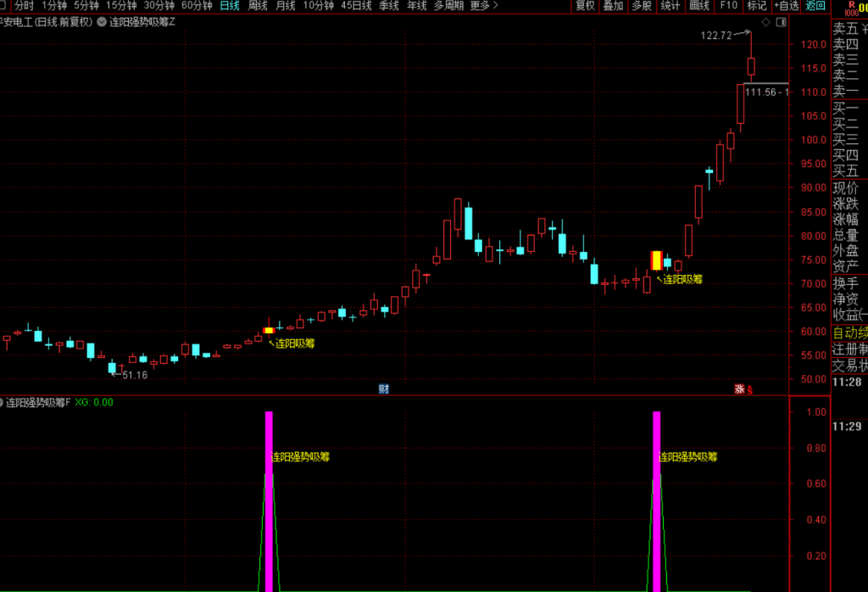The height and width of the screenshot is (592, 868).
Task: Click the 买一 order book row
Action: [849, 108]
